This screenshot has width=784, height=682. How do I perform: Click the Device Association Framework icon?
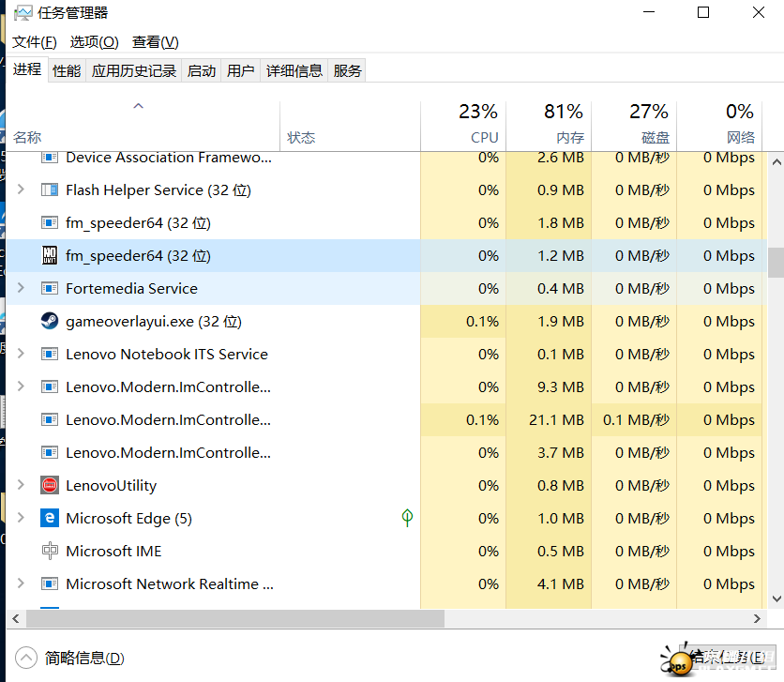coord(50,158)
